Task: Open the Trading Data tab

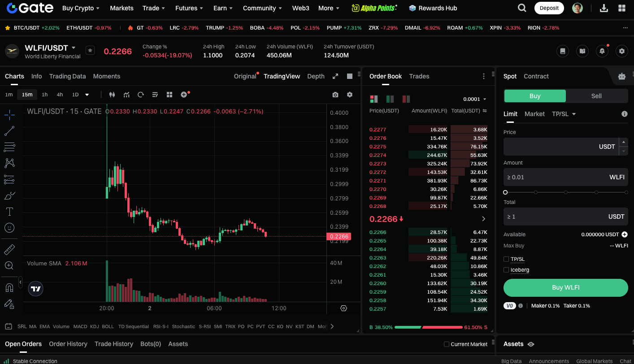Action: 67,76
